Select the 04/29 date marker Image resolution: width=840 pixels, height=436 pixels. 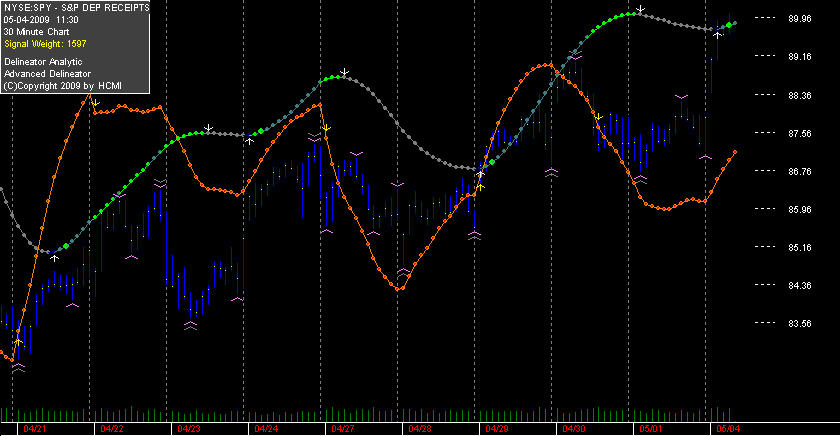497,429
